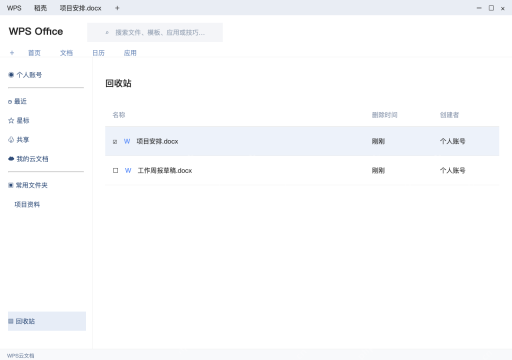Click the share icon next to 共享
The height and width of the screenshot is (360, 512).
tap(11, 140)
